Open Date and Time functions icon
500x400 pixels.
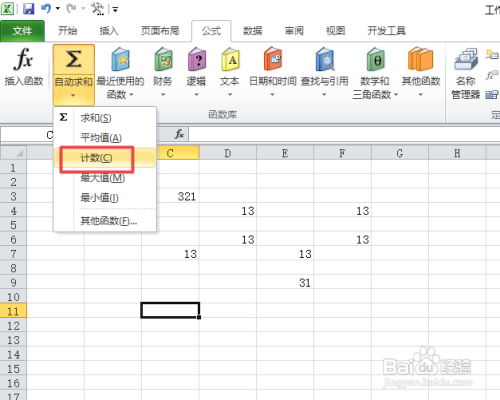pos(273,59)
